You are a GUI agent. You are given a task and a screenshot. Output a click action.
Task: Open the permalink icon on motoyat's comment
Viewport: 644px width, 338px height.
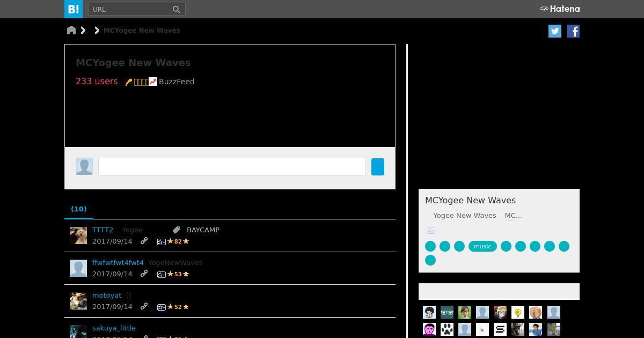(144, 306)
